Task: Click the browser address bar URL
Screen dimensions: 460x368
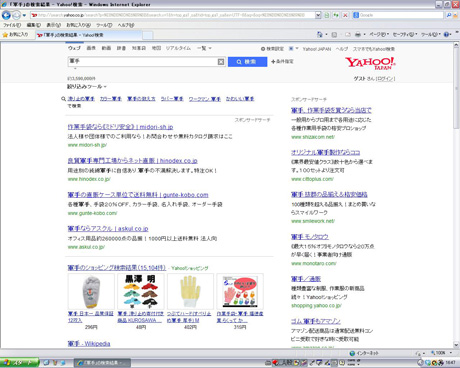Action: [173, 15]
